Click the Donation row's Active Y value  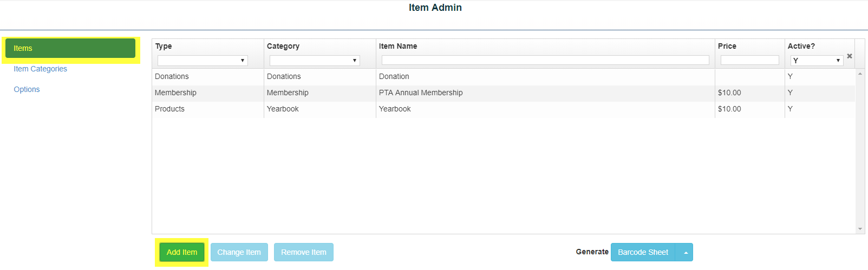(790, 77)
